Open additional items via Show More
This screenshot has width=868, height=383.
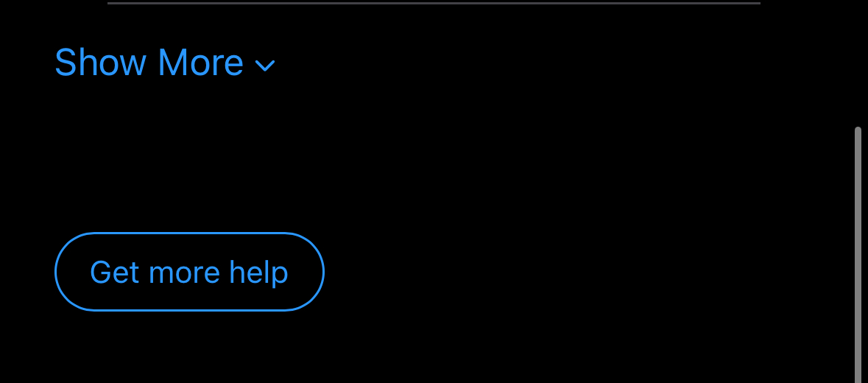(149, 63)
